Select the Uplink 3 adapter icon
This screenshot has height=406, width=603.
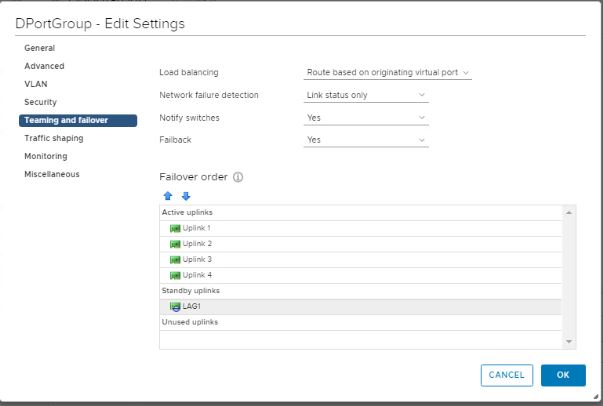(175, 260)
